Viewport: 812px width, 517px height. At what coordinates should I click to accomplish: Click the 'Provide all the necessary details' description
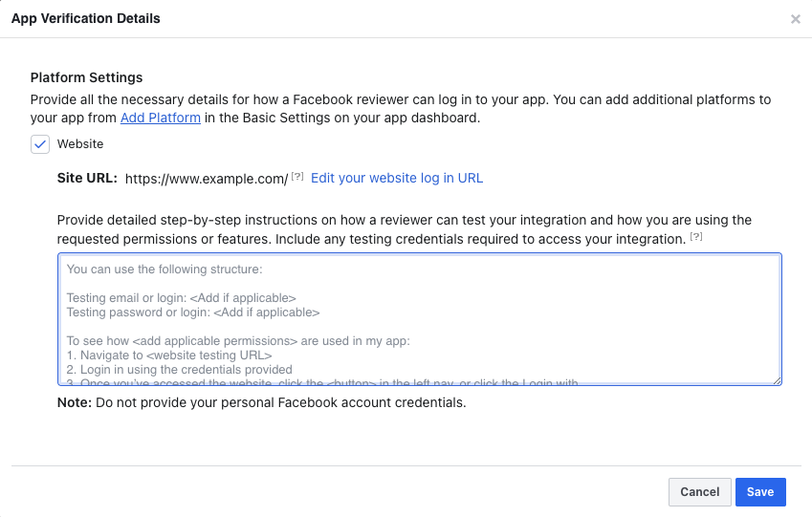(400, 99)
